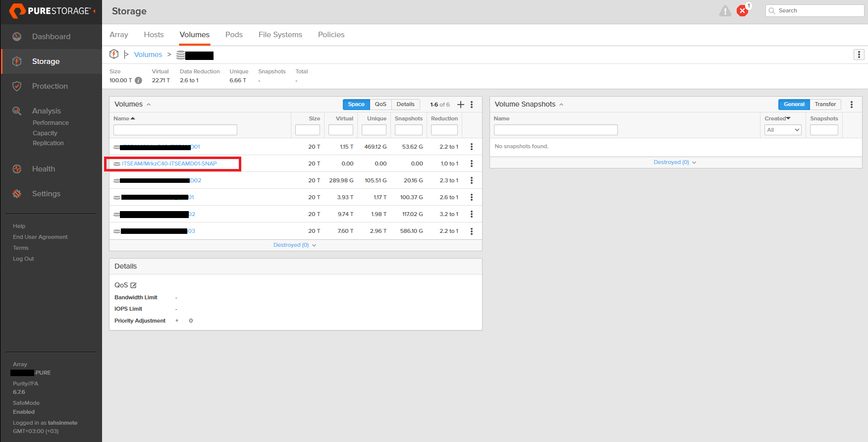Switch Volume Snapshots to Transfer view
This screenshot has height=442, width=868.
(x=825, y=105)
